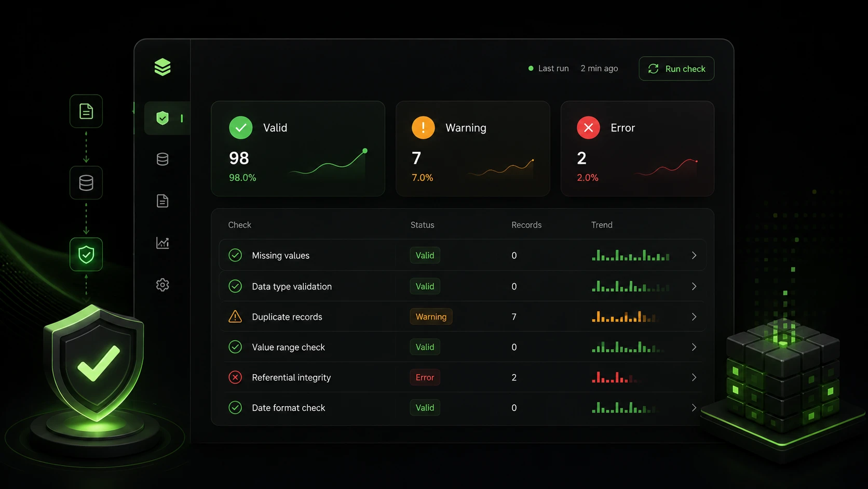The image size is (868, 489).
Task: Click the Run check button
Action: click(676, 69)
